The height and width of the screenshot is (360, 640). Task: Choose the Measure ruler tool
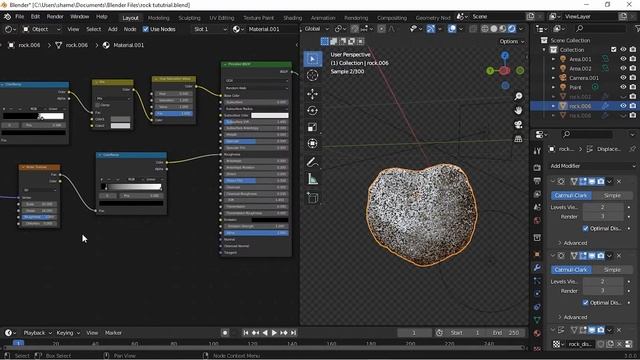coord(312,179)
